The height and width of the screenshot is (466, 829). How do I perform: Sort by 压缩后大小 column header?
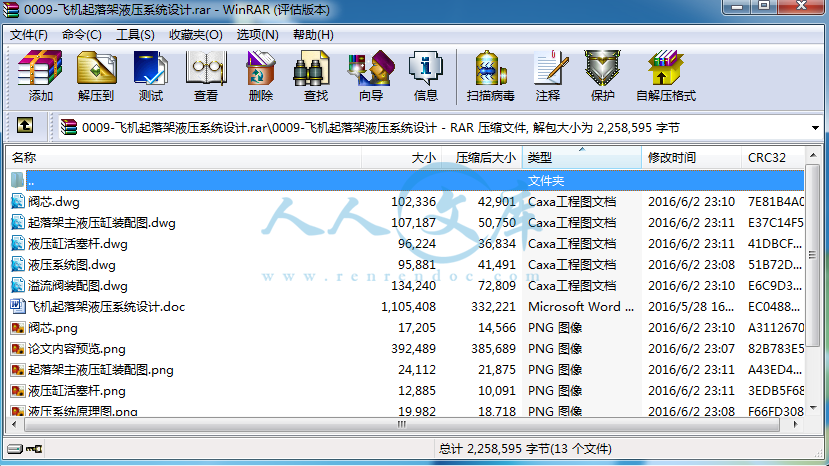point(482,158)
